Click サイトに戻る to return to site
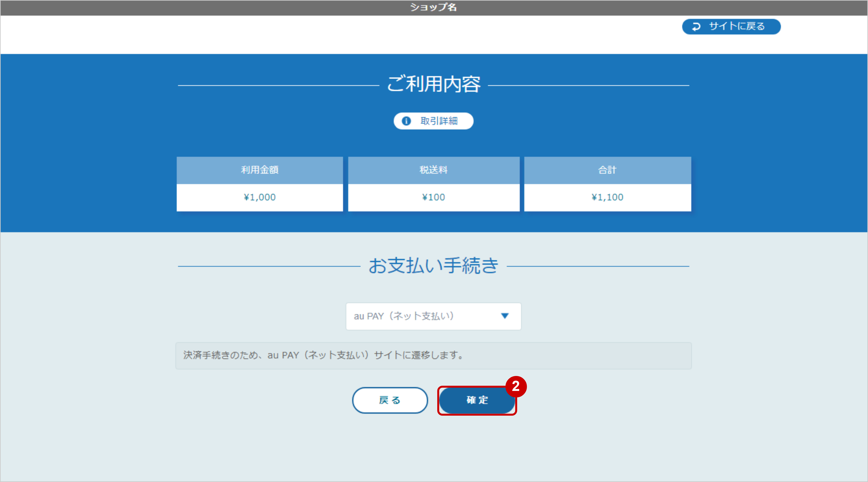The image size is (868, 482). 731,27
